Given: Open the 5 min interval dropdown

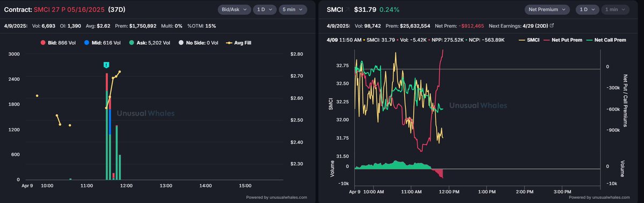Looking at the screenshot, I should pyautogui.click(x=293, y=10).
